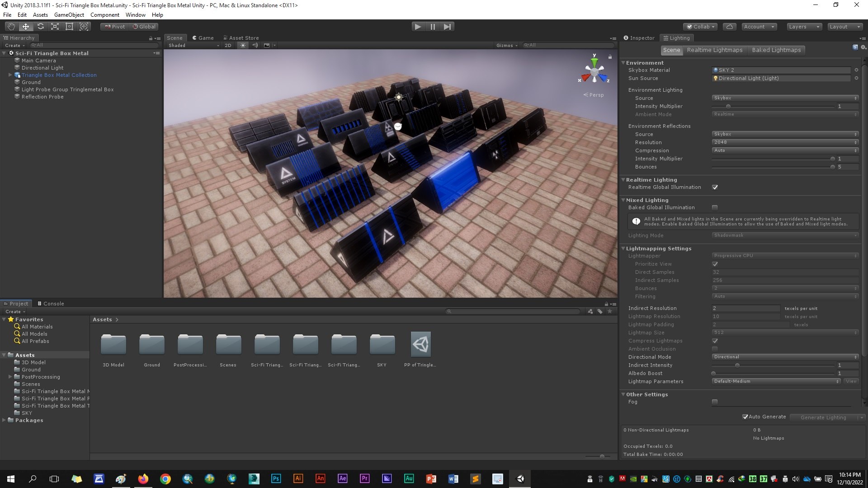Select the Scale tool
The width and height of the screenshot is (868, 488).
click(x=55, y=27)
